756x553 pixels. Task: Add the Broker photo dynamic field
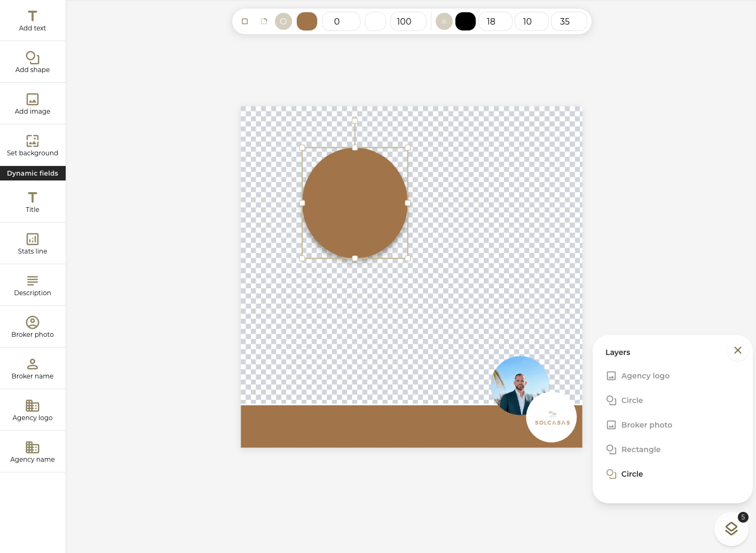tap(33, 327)
